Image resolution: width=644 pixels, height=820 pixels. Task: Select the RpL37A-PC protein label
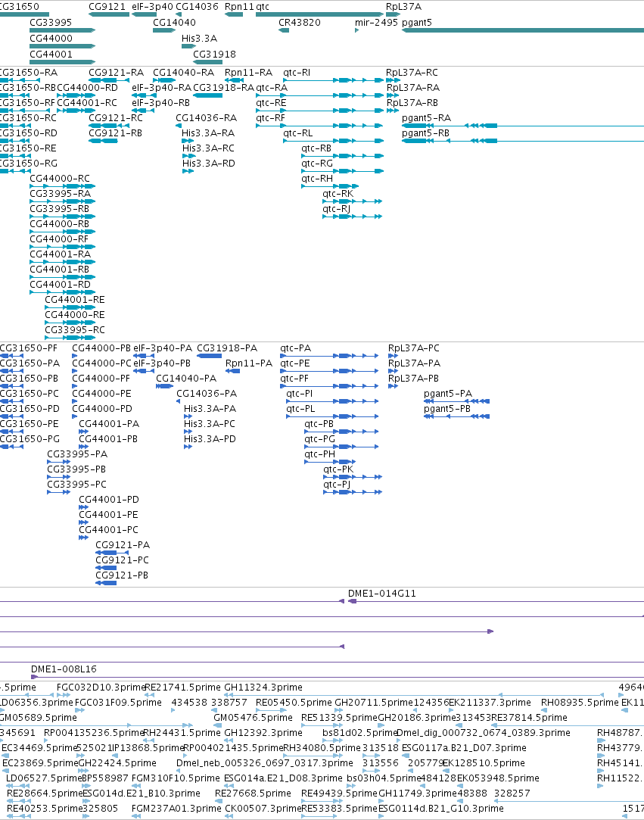[x=414, y=348]
